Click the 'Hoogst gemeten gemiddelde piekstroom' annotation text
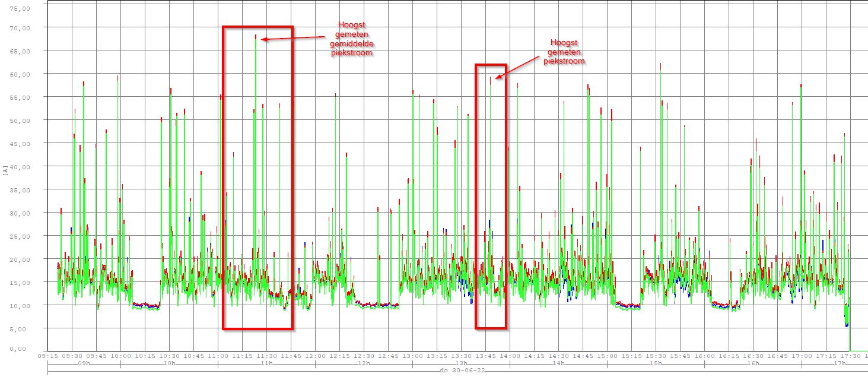Viewport: 868px width, 380px height. click(355, 39)
